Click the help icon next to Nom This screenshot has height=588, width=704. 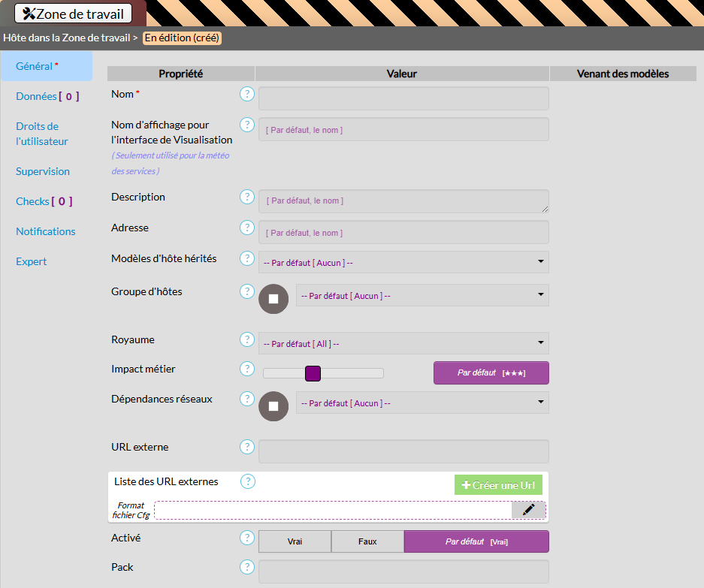click(246, 94)
